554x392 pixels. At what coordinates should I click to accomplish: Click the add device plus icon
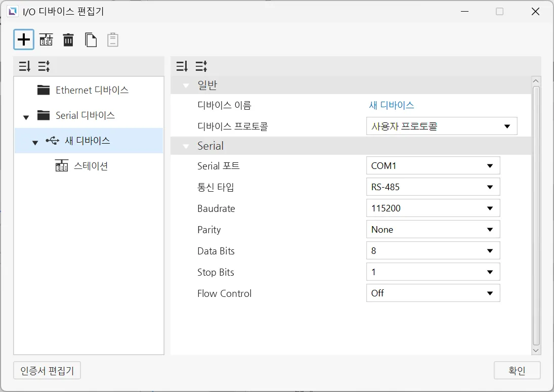[x=24, y=39]
